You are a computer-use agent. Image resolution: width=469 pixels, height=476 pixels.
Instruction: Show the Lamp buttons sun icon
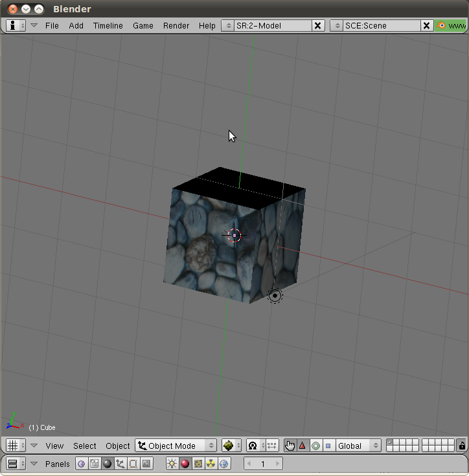click(172, 464)
